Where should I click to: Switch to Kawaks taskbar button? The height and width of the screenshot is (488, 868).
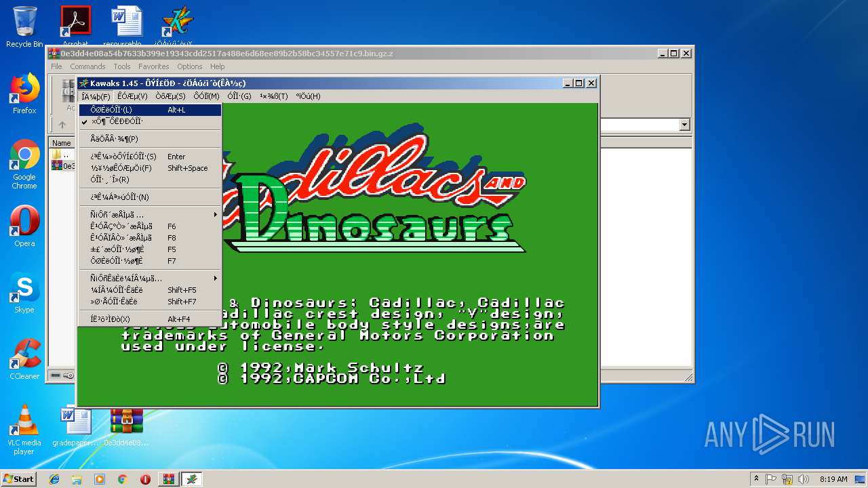pos(192,479)
